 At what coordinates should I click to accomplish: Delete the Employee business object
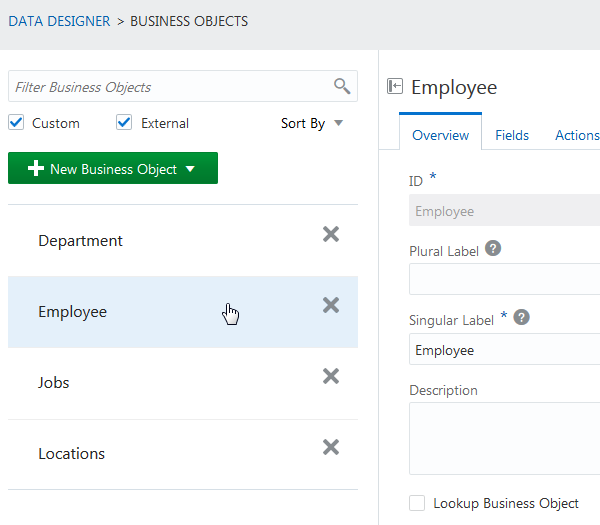pyautogui.click(x=331, y=305)
